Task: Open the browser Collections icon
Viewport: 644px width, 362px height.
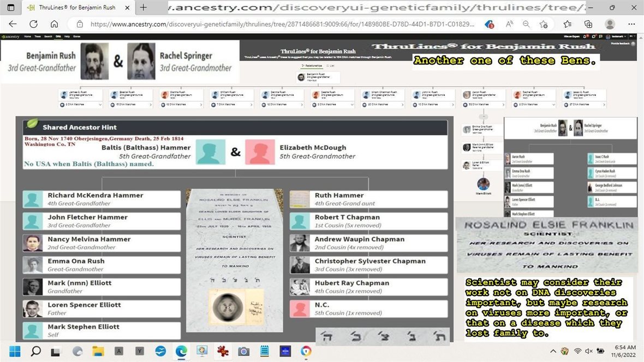Action: [x=588, y=24]
